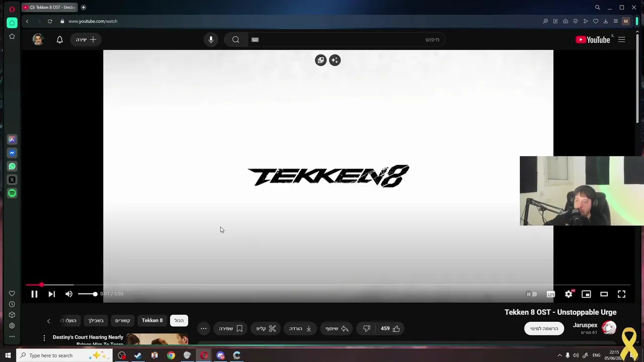The height and width of the screenshot is (362, 644).
Task: Select the בשבילך filter chip
Action: [x=96, y=320]
